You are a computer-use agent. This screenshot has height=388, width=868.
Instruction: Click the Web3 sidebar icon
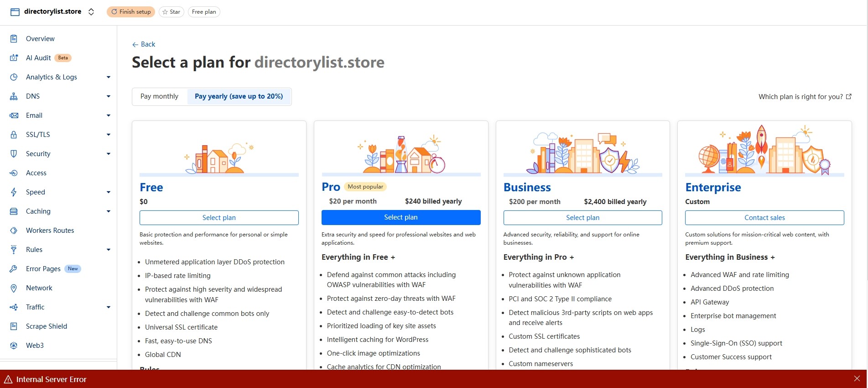(14, 346)
